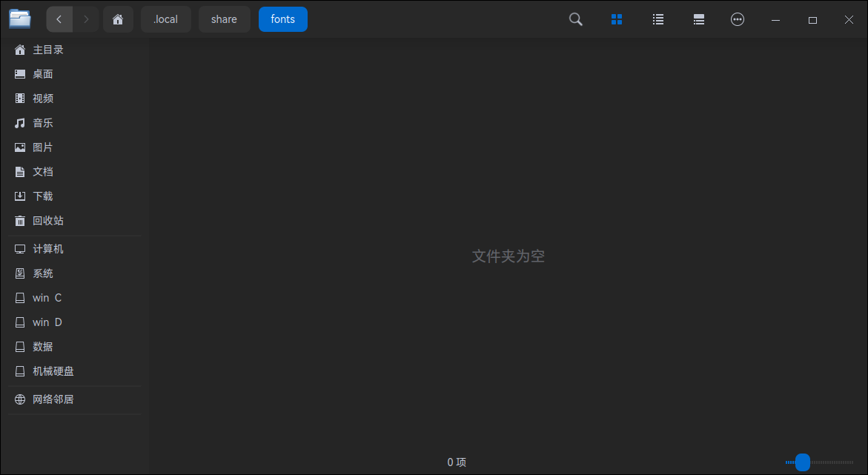Switch to detailed content view
The image size is (868, 475).
[x=698, y=19]
